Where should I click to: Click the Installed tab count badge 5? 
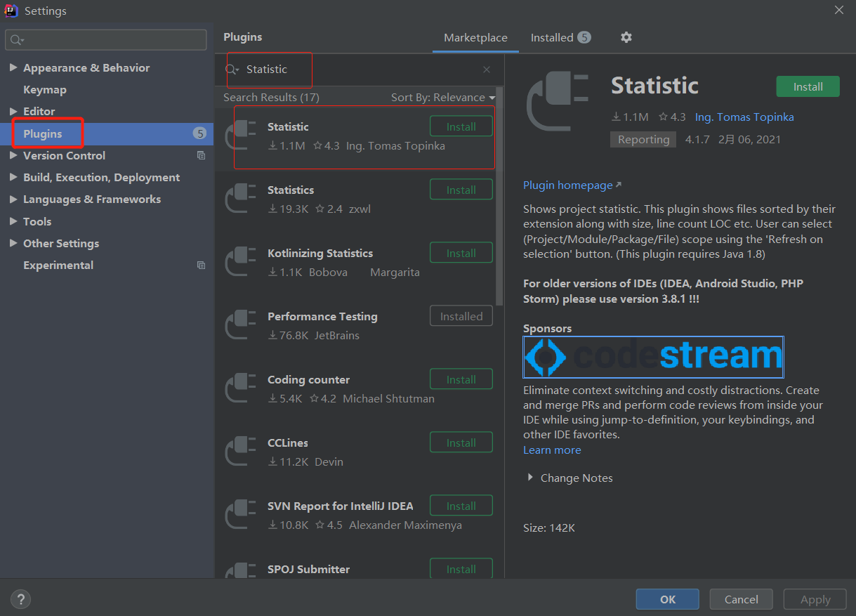point(584,37)
